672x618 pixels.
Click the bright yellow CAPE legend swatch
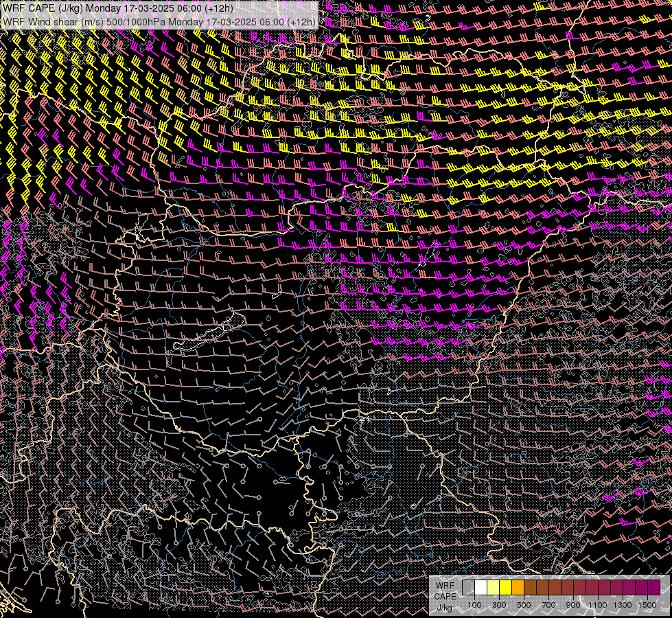point(506,587)
